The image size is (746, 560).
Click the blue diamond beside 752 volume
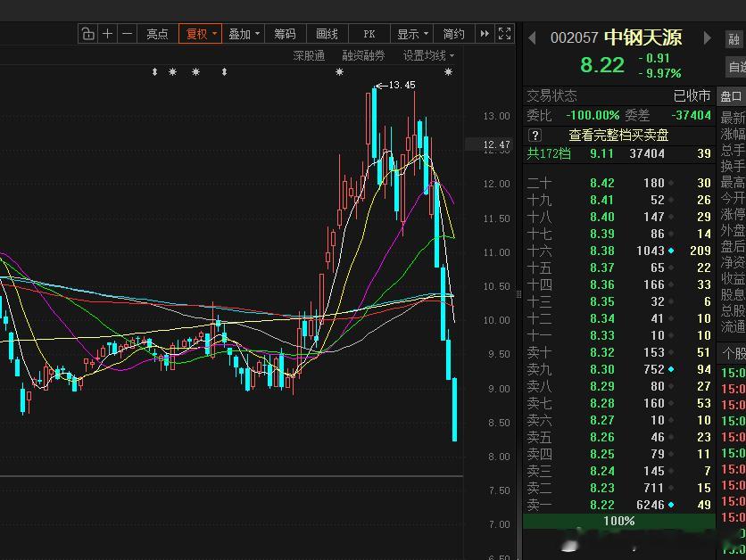click(671, 369)
